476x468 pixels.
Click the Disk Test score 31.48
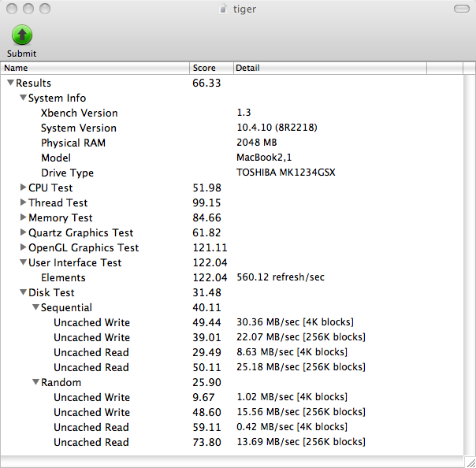(x=206, y=292)
